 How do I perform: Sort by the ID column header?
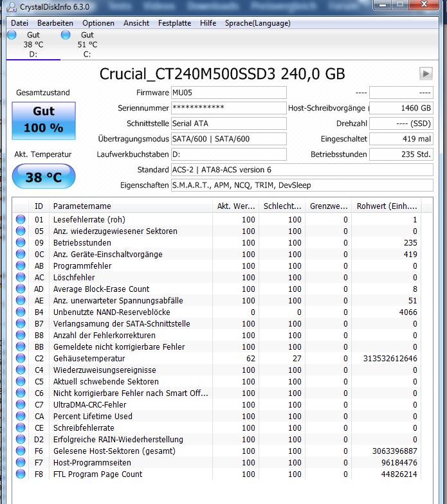pyautogui.click(x=39, y=206)
